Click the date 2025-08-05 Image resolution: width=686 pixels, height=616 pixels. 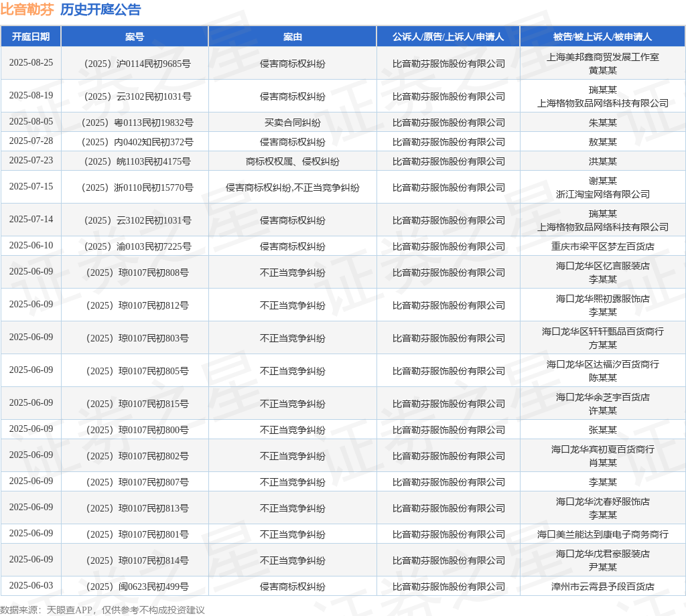(31, 122)
